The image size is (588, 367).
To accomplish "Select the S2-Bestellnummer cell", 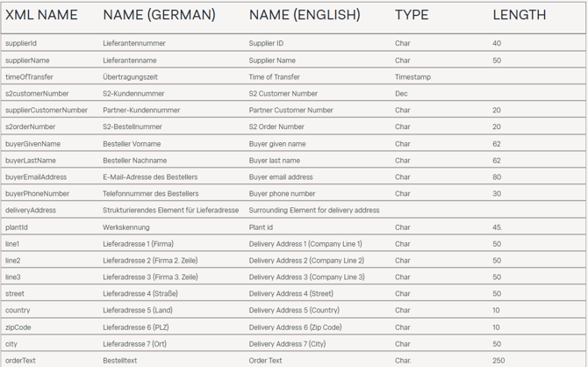I will tap(133, 127).
